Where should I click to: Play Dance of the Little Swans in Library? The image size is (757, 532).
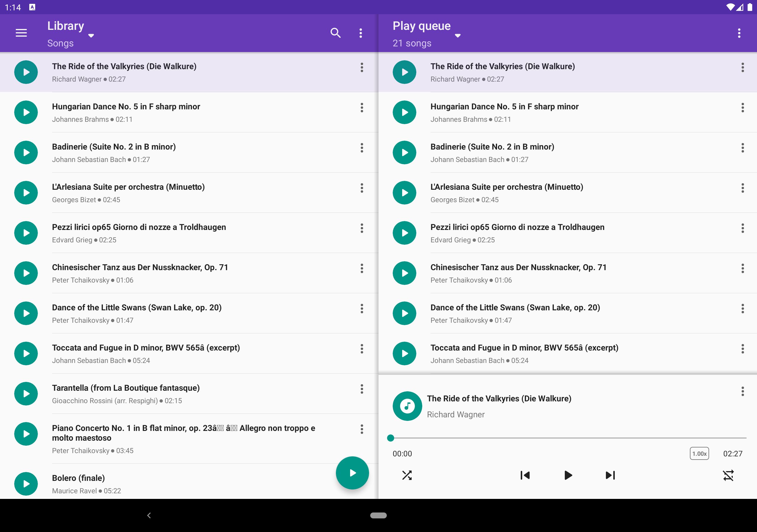(x=26, y=314)
